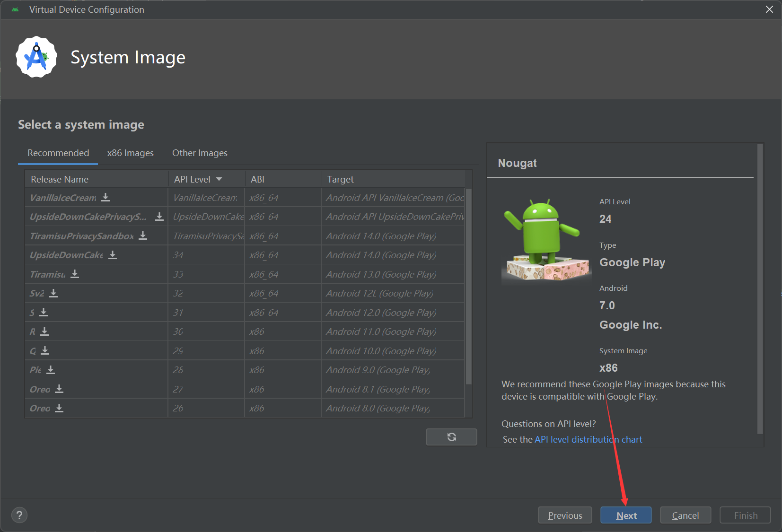This screenshot has width=782, height=532.
Task: Click API level cell '33'
Action: click(x=206, y=274)
